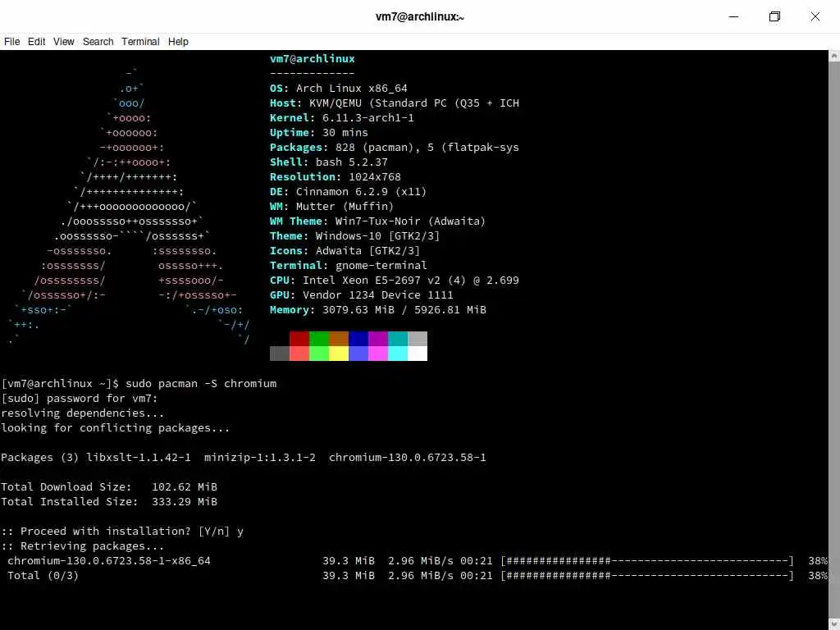Click the 'Kernel: 6.11.3-arch1-1' line
Viewport: 840px width, 630px height.
(x=342, y=118)
